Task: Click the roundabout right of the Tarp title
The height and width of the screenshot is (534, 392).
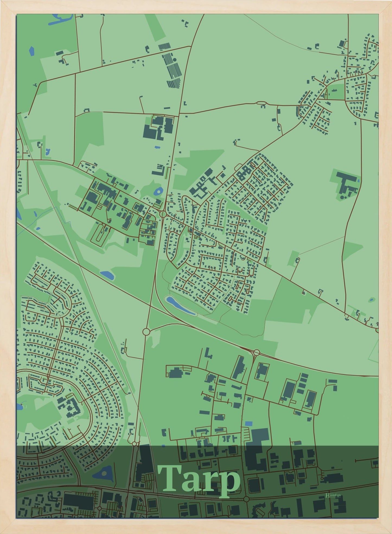Action: coord(246,499)
